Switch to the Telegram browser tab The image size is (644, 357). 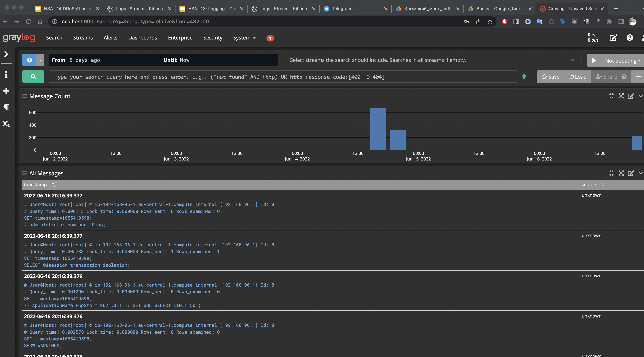tap(341, 9)
